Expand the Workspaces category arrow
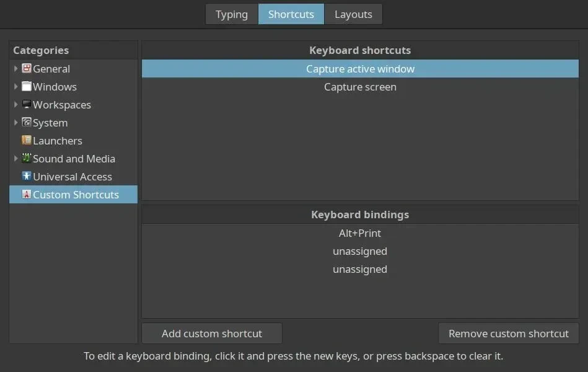This screenshot has width=588, height=372. click(x=15, y=105)
